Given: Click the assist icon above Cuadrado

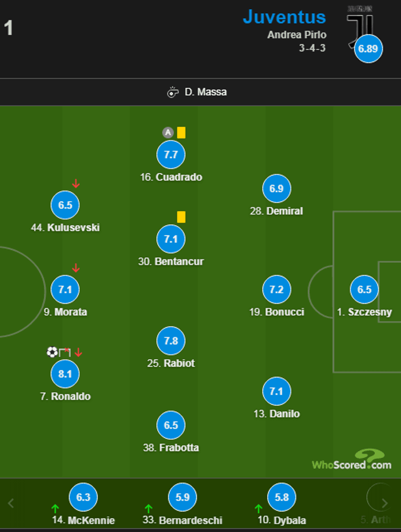Looking at the screenshot, I should click(168, 133).
